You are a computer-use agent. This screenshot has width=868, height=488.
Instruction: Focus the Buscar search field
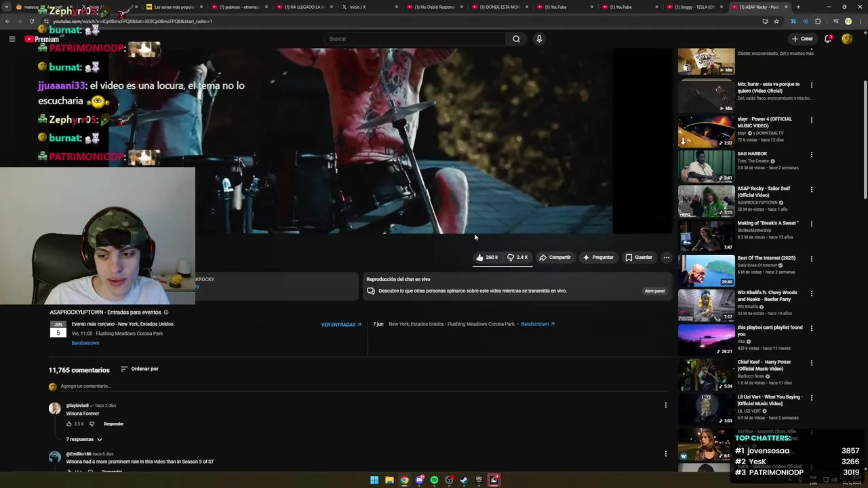tap(414, 39)
